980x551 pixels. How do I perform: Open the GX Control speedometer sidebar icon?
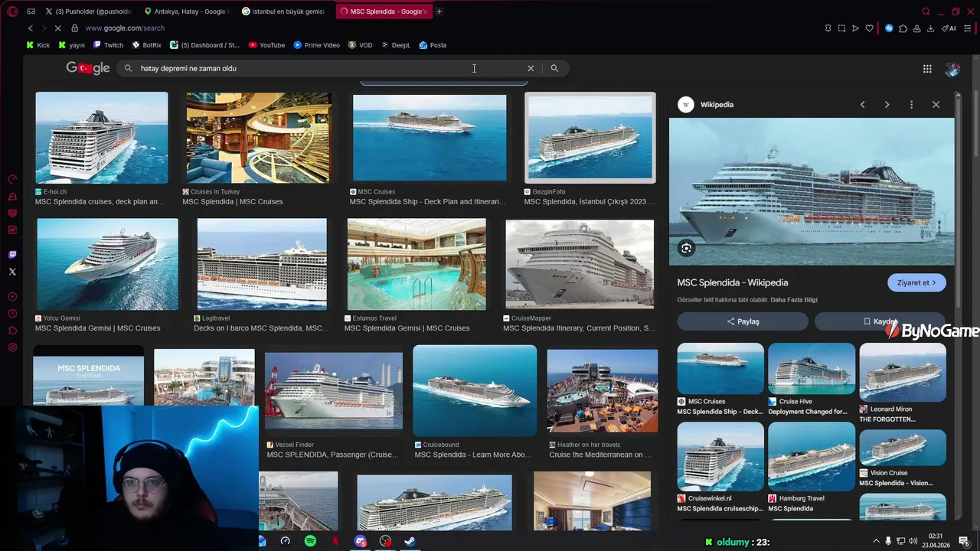tap(12, 179)
